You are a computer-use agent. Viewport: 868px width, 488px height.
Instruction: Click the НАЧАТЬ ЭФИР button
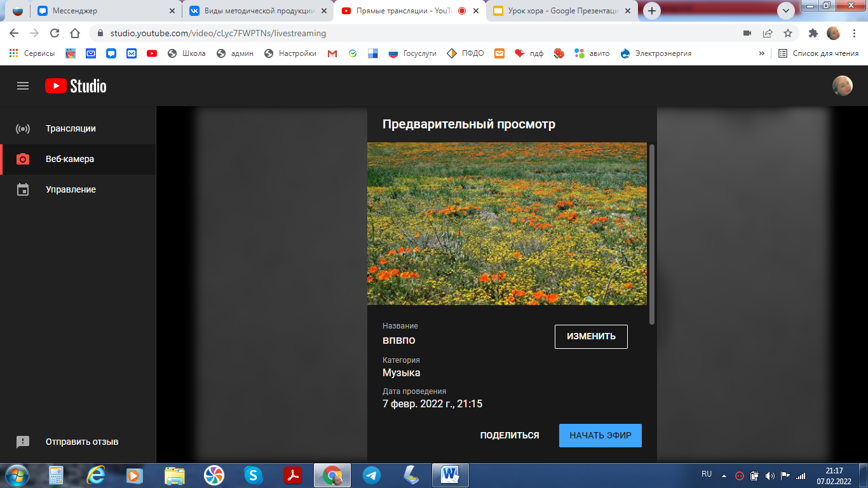[x=600, y=435]
